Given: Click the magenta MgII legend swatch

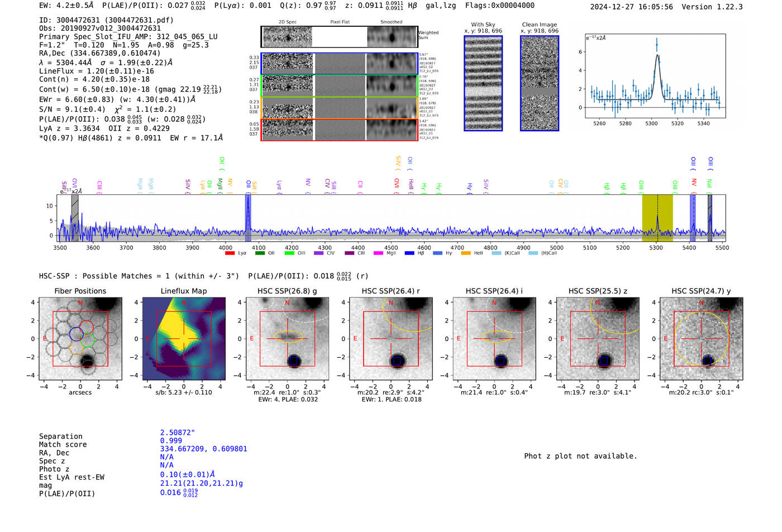Looking at the screenshot, I should (379, 253).
